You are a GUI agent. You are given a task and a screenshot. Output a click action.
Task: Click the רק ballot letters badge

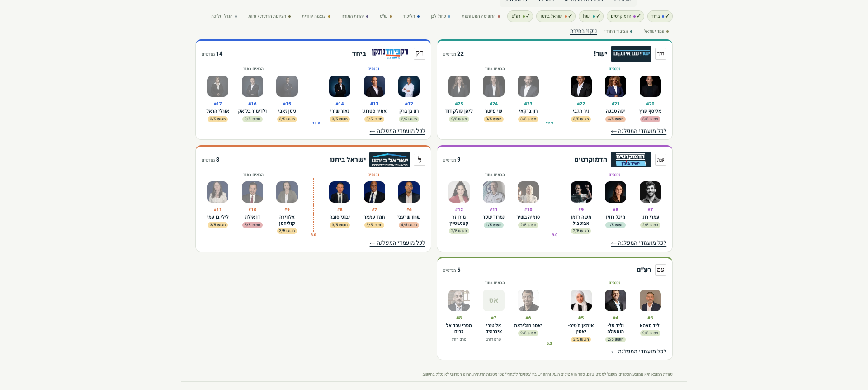point(420,54)
